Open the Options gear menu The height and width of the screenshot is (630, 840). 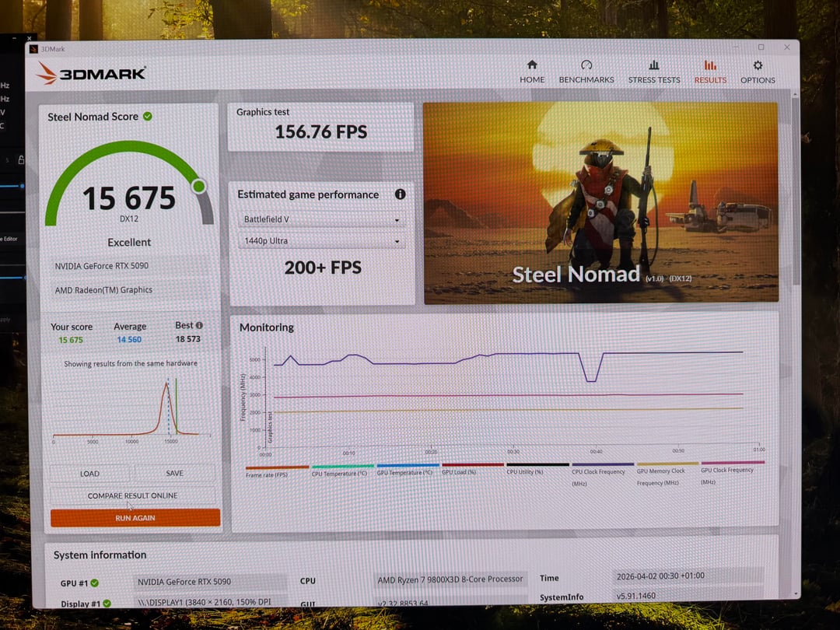pos(758,66)
